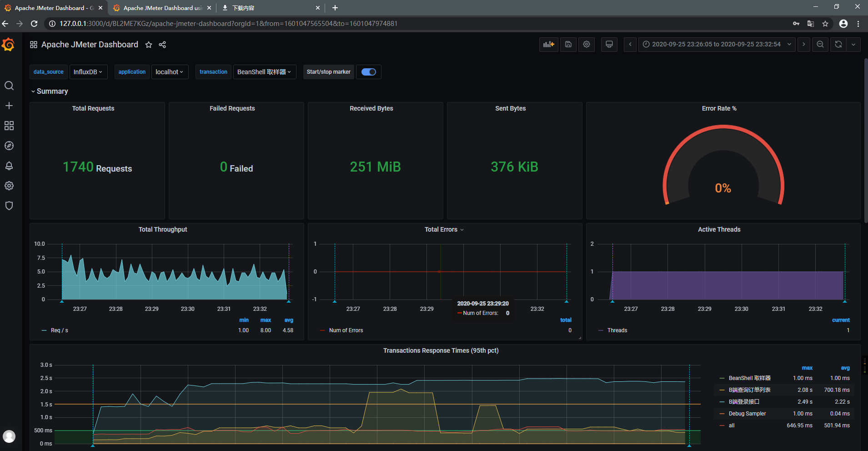Click the Create plus icon in sidebar

(x=9, y=106)
